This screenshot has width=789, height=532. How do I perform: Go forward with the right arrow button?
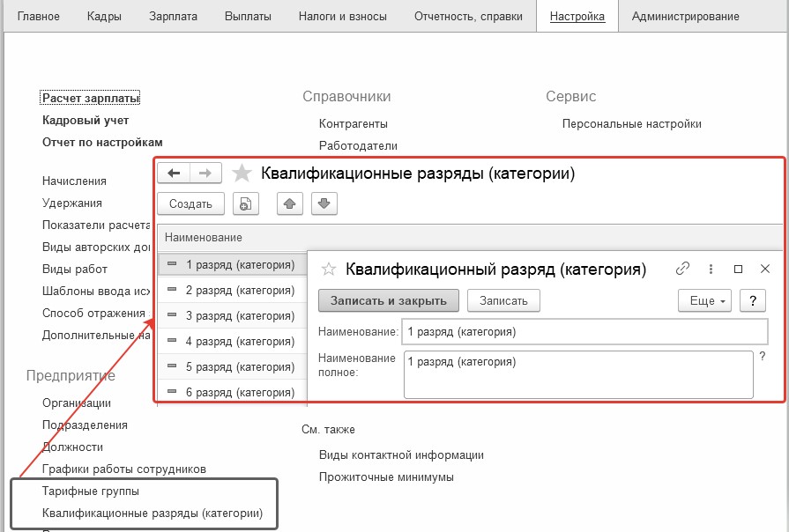click(x=205, y=174)
